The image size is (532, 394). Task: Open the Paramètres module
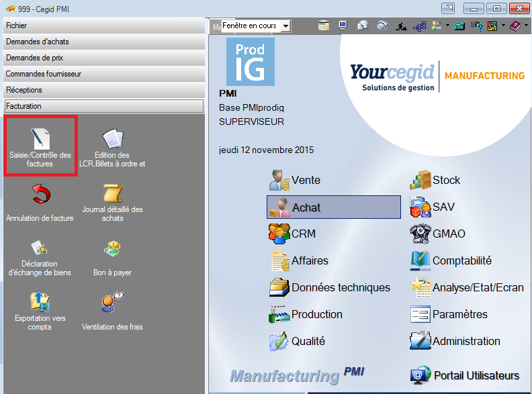(x=449, y=314)
